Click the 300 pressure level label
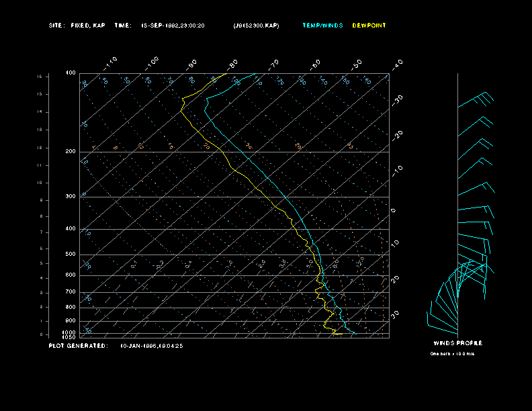The width and height of the screenshot is (532, 411). (x=71, y=197)
